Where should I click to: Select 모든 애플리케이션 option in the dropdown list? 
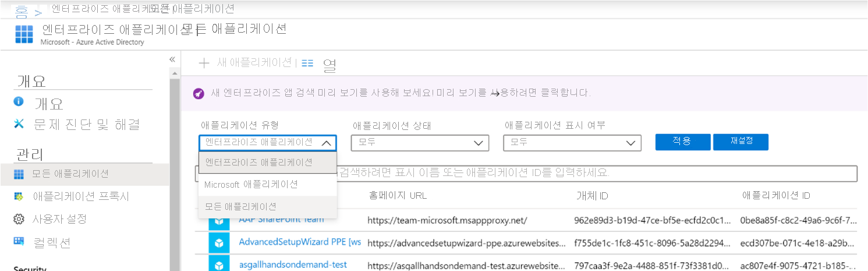click(x=268, y=206)
